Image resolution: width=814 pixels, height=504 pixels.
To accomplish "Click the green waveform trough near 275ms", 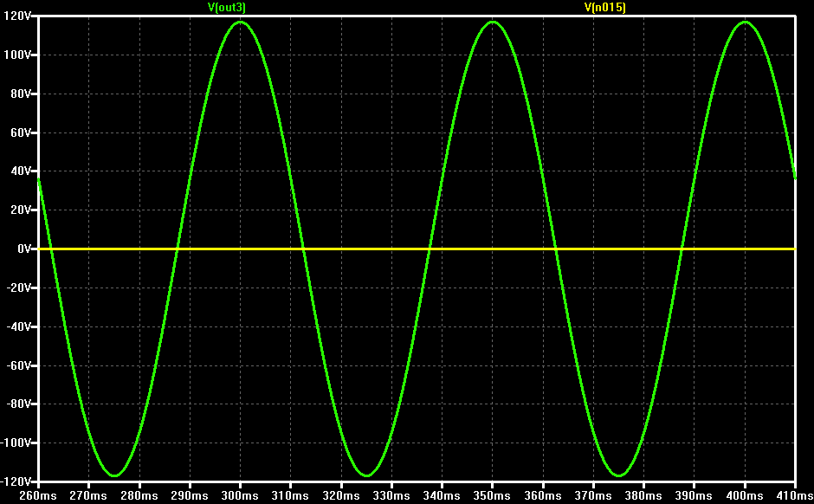I will pyautogui.click(x=114, y=475).
